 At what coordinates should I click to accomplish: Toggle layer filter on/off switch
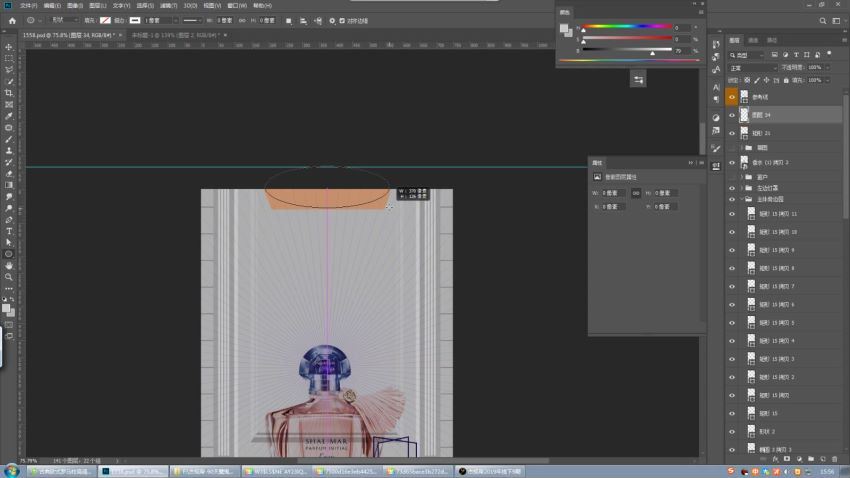click(x=829, y=54)
